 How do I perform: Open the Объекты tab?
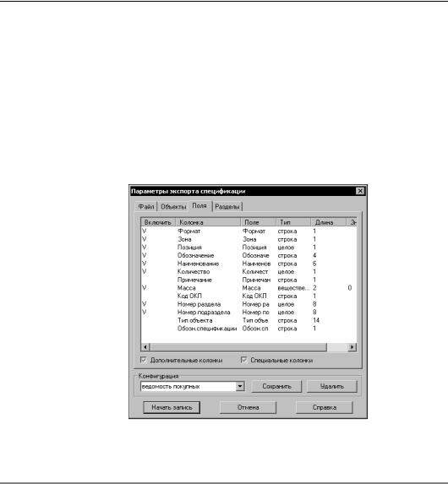tap(173, 206)
